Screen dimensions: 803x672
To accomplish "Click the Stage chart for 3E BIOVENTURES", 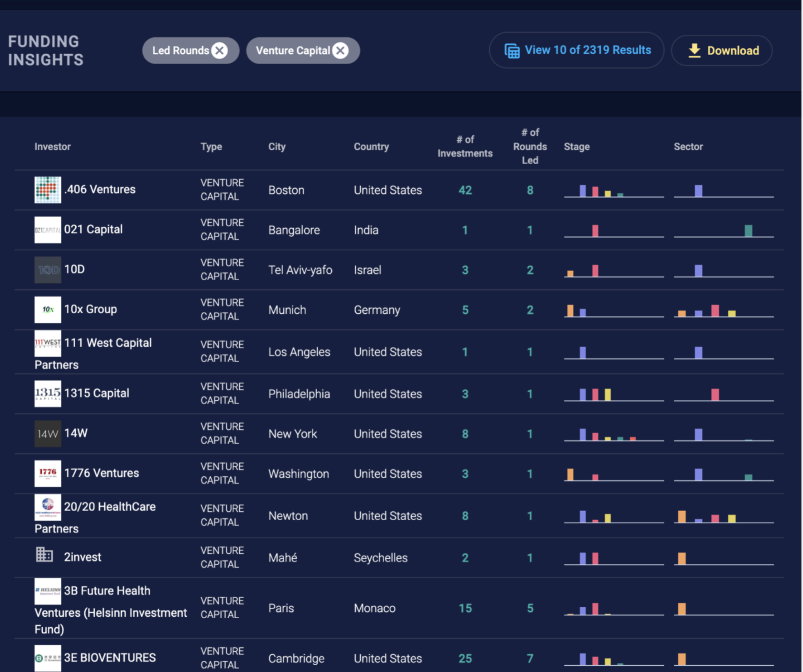I will tap(614, 659).
